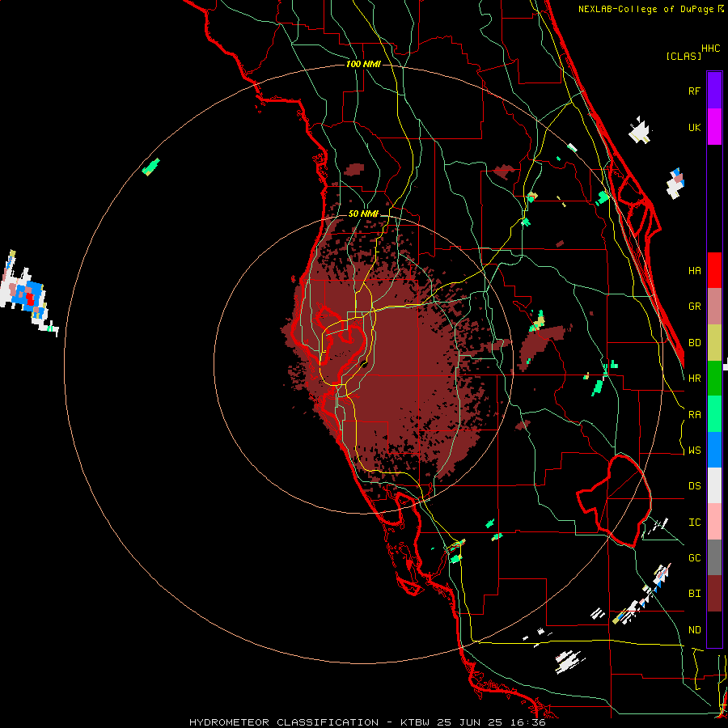Click the IC legend label
The image size is (728, 728).
694,523
